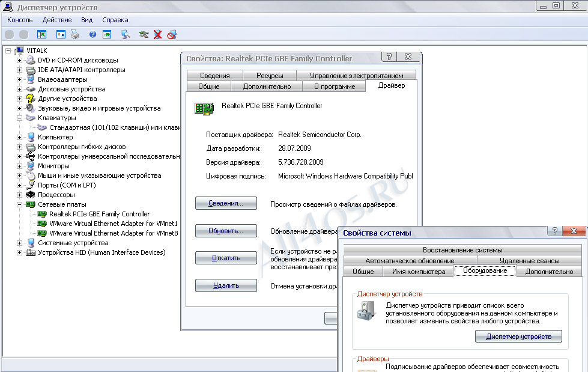This screenshot has width=588, height=372.
Task: Open the Справка menu
Action: pos(115,20)
